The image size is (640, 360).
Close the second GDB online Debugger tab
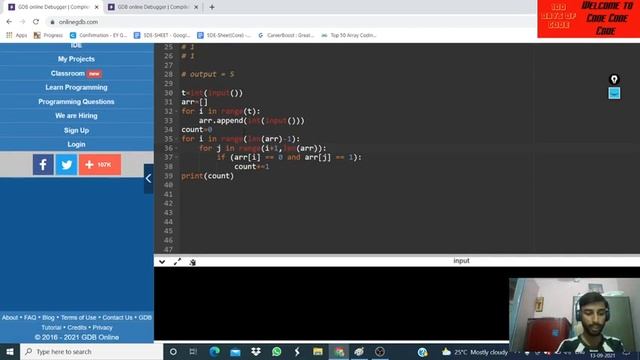pos(196,7)
